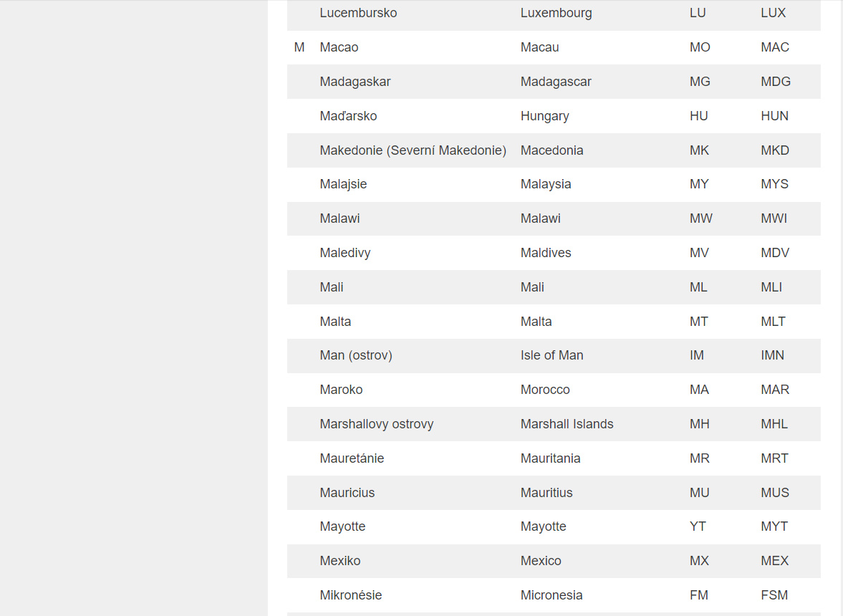Select the 'MLT' code for Malta

[773, 322]
